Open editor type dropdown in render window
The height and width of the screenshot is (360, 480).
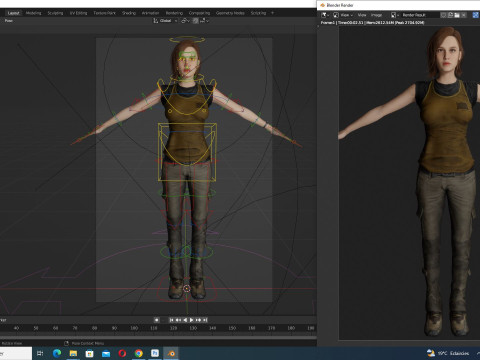[325, 15]
